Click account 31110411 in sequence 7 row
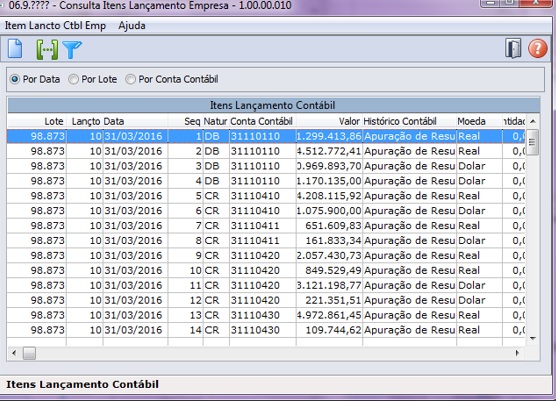The image size is (556, 402). coord(262,226)
